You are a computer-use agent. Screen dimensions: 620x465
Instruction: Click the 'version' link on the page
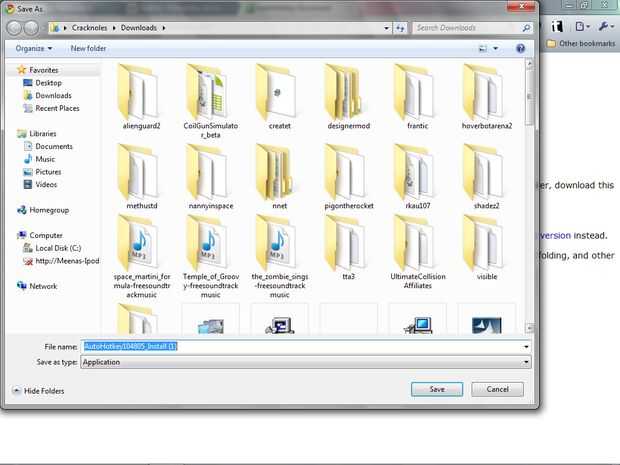[x=555, y=235]
